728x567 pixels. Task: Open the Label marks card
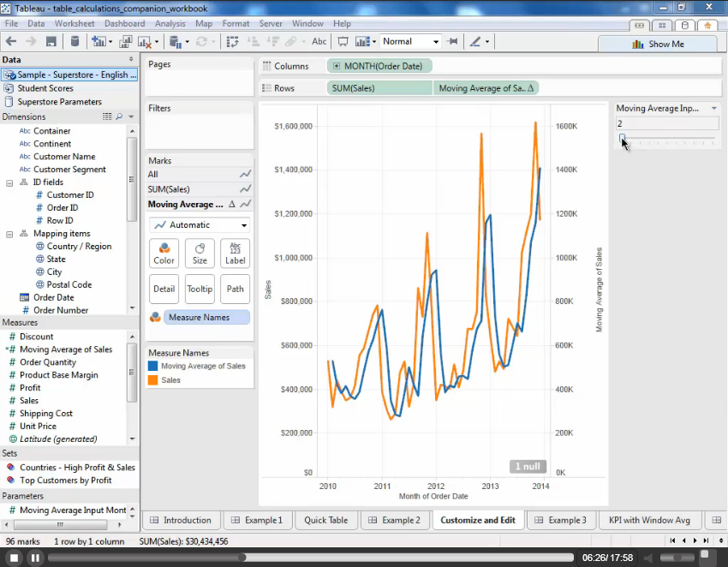pos(235,254)
